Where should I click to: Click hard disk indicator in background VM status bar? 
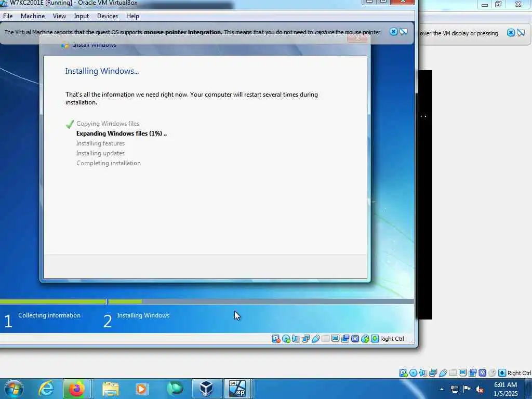click(403, 373)
